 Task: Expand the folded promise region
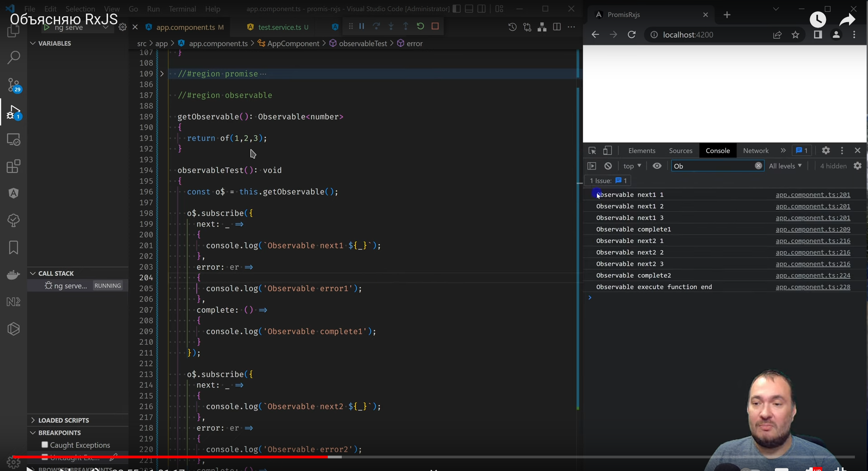[162, 74]
